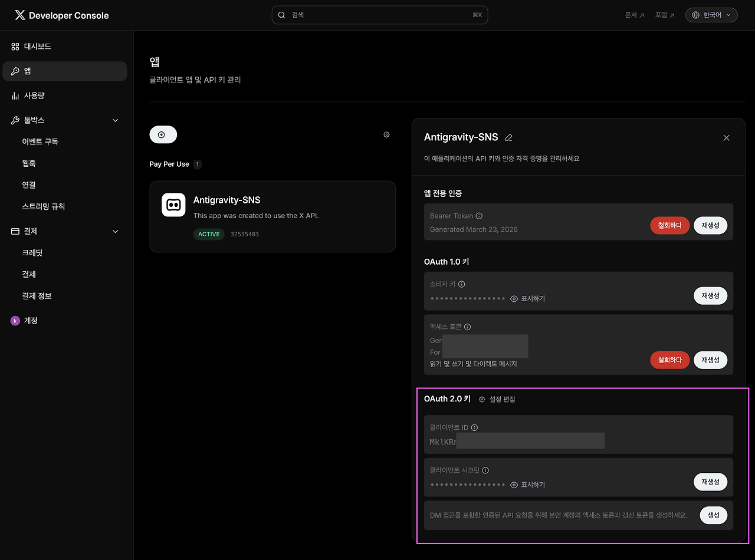Viewport: 755px width, 560px height.
Task: Regenerate the 엑세스 토큰
Action: click(x=710, y=360)
